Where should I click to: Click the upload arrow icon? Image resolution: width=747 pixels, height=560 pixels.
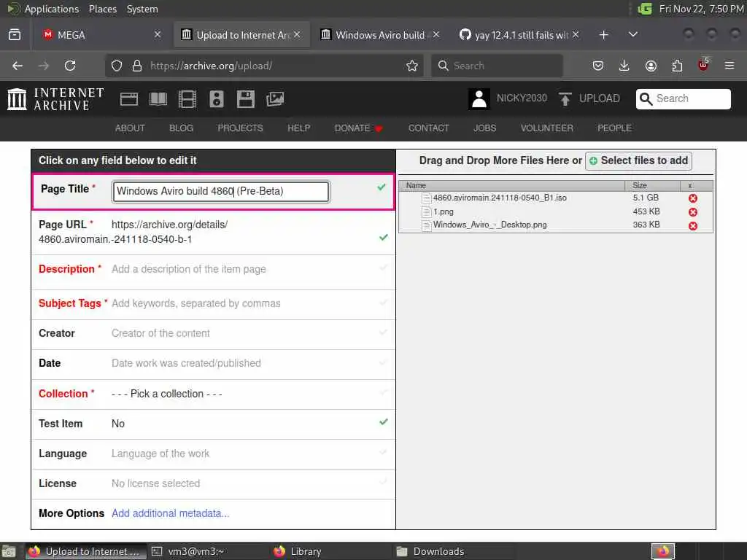[565, 99]
